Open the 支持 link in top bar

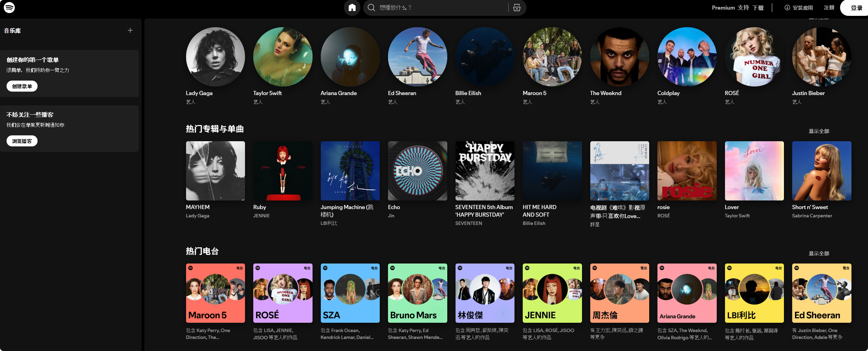coord(743,8)
